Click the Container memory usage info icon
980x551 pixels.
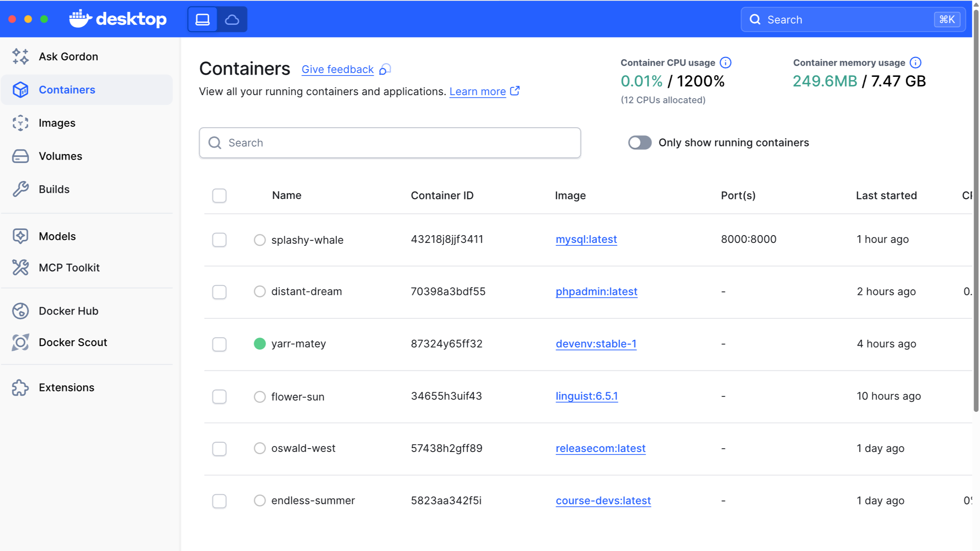tap(916, 62)
